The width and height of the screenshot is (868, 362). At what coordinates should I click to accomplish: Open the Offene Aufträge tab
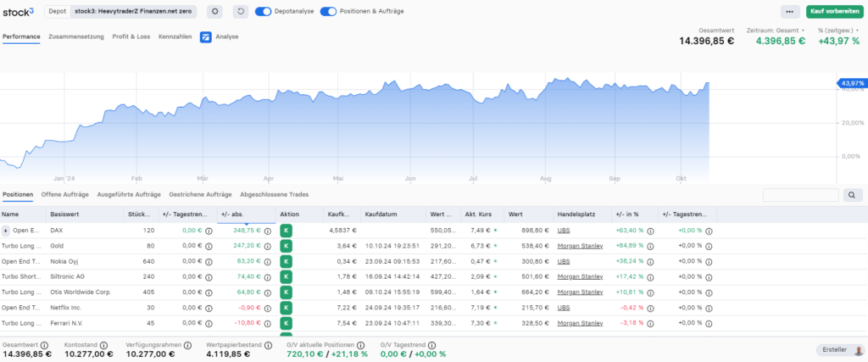[x=64, y=195]
